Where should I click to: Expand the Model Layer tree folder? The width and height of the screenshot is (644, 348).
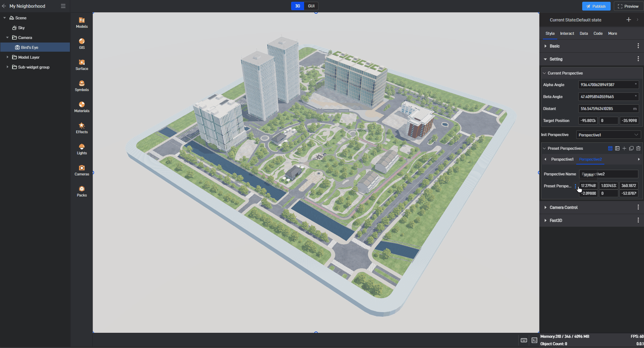pyautogui.click(x=7, y=57)
